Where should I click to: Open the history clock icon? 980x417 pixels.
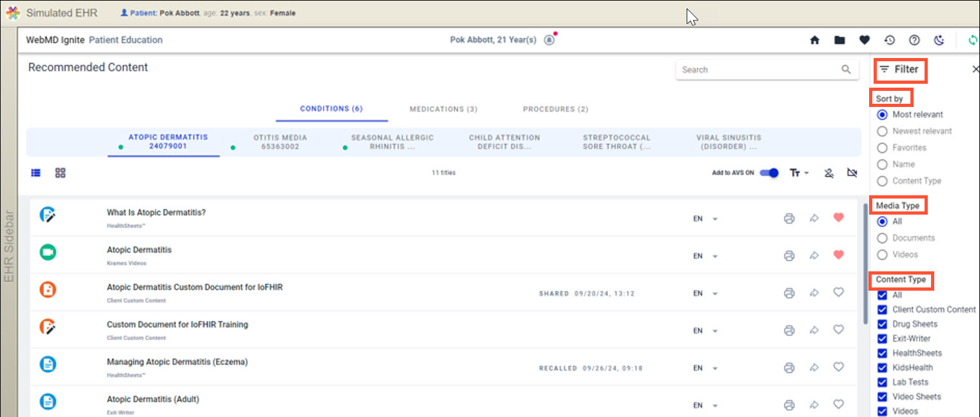click(x=890, y=40)
